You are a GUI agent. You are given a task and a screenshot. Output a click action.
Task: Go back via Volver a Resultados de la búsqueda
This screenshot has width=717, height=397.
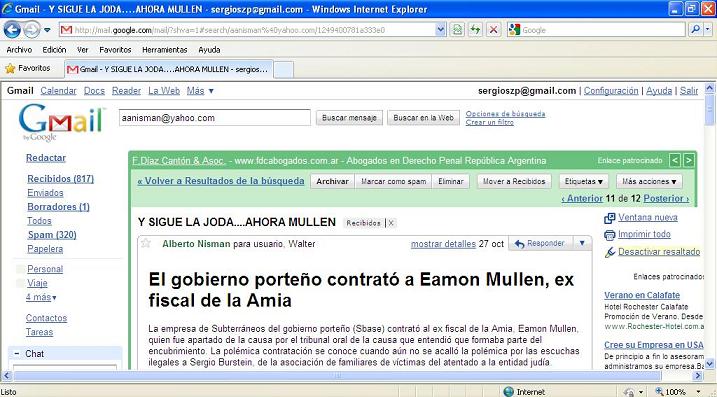pos(221,181)
